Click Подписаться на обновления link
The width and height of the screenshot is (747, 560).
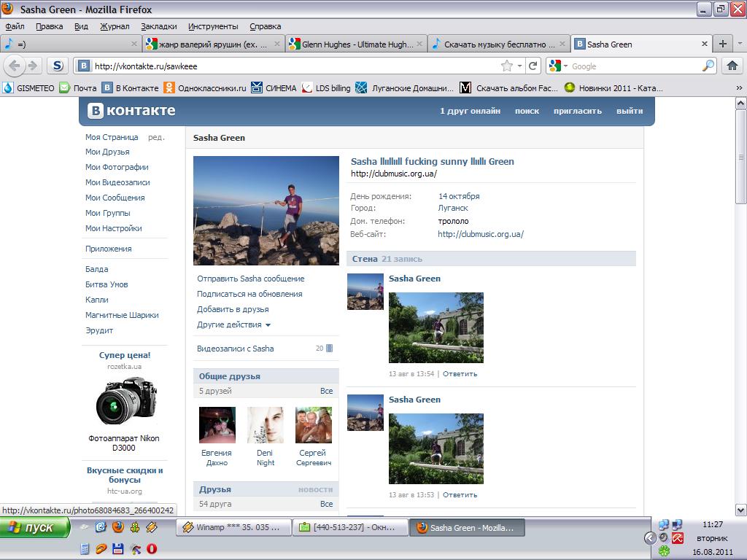click(249, 294)
